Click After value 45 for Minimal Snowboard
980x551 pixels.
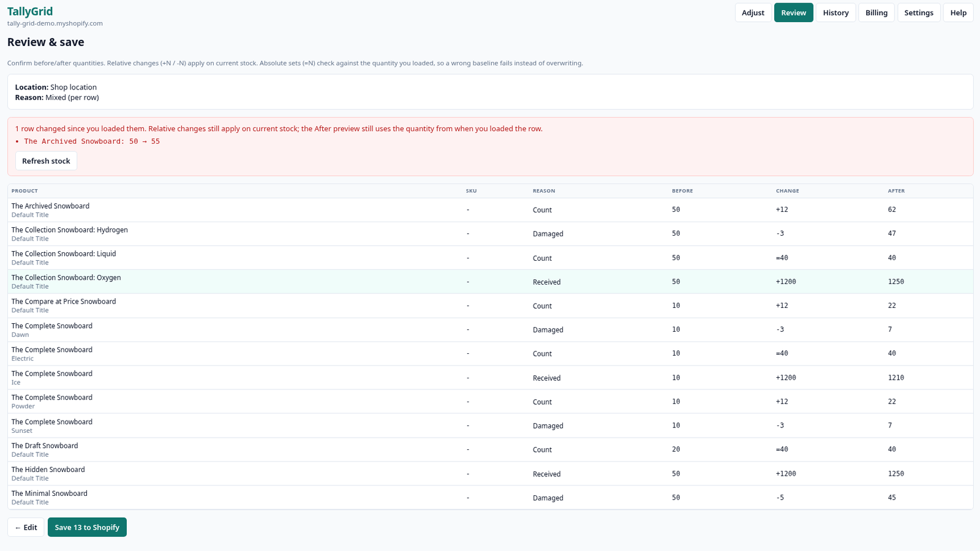click(x=892, y=498)
